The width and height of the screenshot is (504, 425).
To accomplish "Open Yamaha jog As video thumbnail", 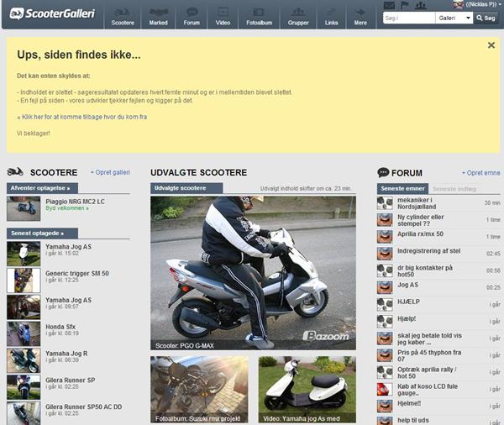I will [307, 390].
